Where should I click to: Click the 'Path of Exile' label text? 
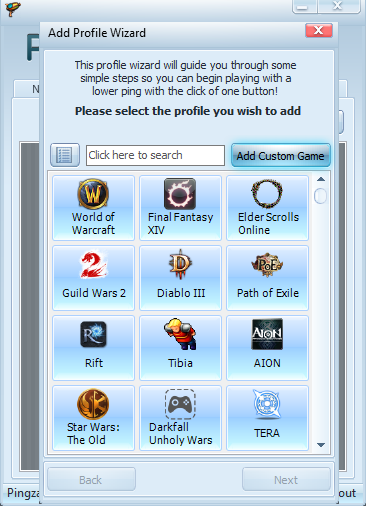click(x=268, y=293)
